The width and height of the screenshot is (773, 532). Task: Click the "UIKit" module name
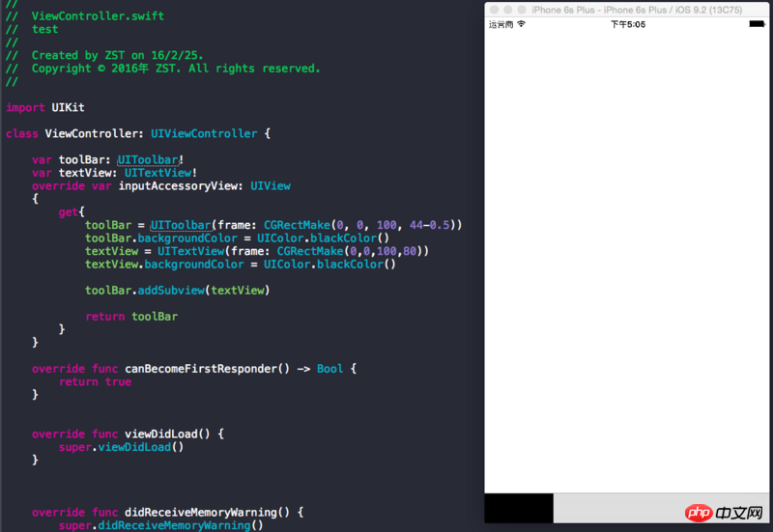[68, 107]
